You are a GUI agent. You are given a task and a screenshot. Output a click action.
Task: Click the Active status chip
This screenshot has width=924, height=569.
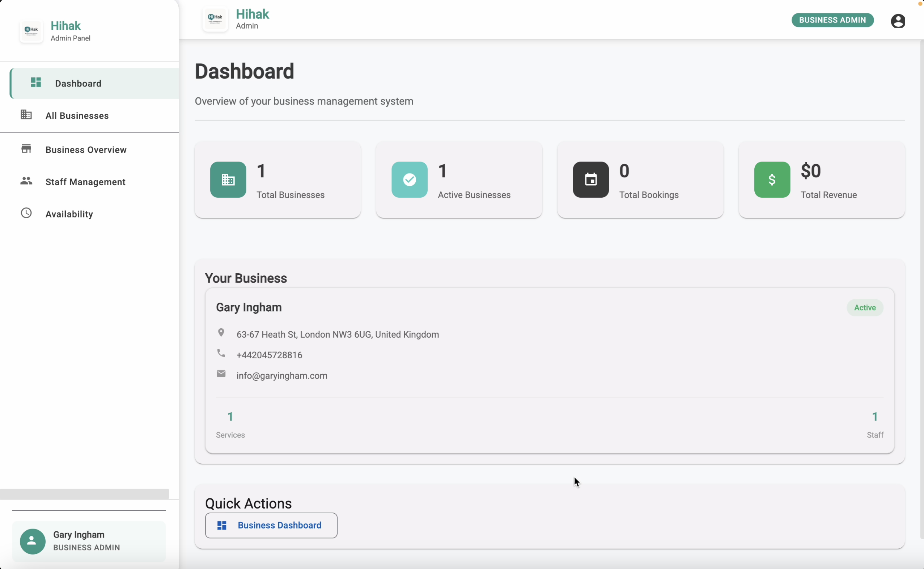point(864,307)
